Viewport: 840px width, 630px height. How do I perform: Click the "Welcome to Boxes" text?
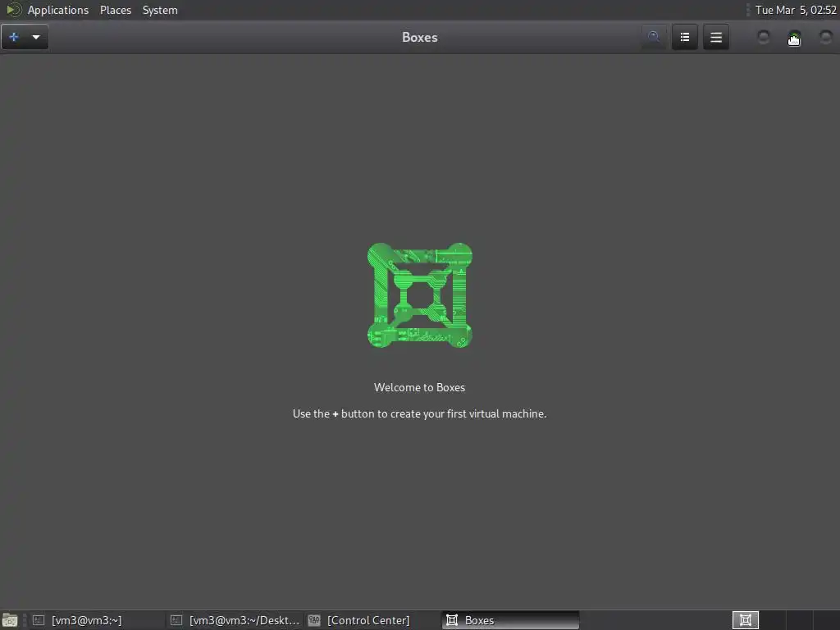(419, 387)
